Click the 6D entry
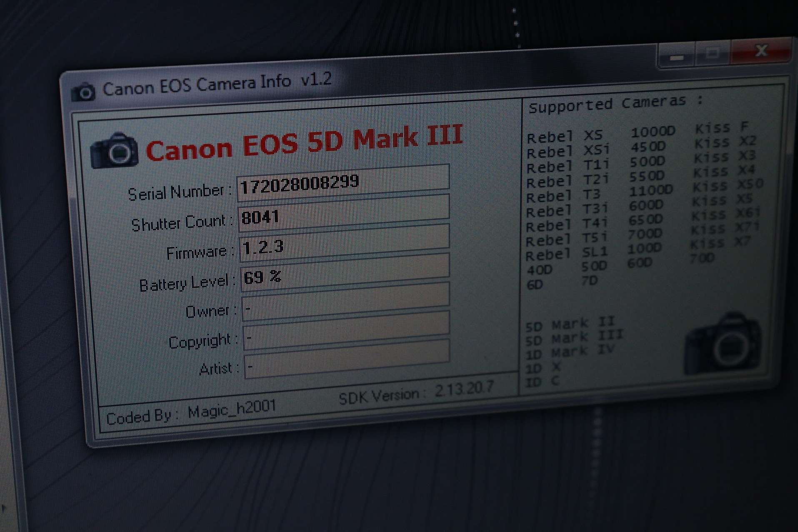 coord(535,285)
